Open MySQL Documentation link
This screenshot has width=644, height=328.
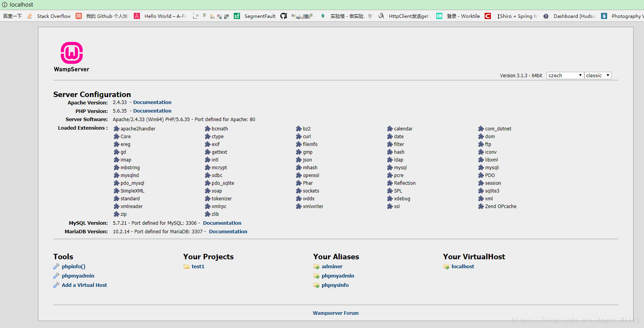pyautogui.click(x=222, y=223)
